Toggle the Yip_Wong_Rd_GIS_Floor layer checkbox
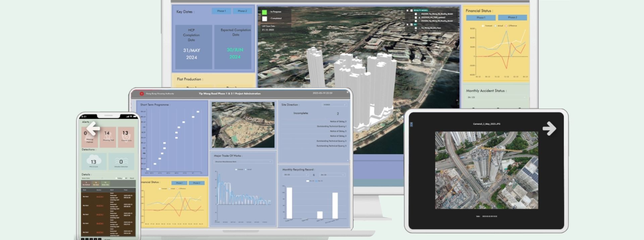Screen dimensions: 644x240 tap(416, 28)
